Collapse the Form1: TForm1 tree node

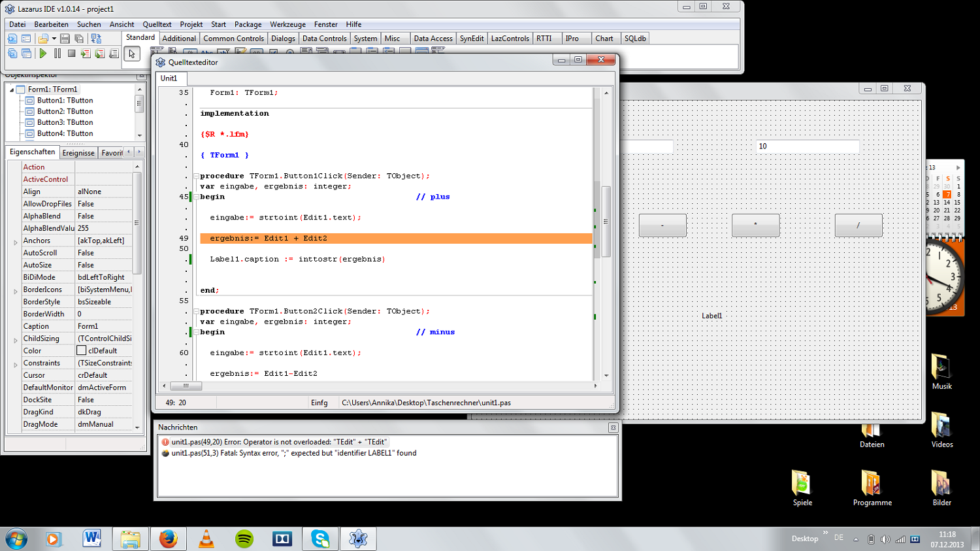pyautogui.click(x=12, y=90)
